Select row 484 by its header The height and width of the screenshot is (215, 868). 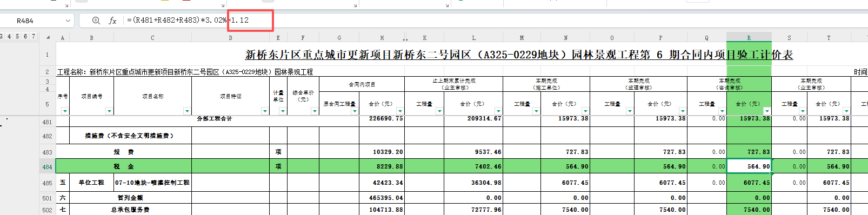(48, 167)
